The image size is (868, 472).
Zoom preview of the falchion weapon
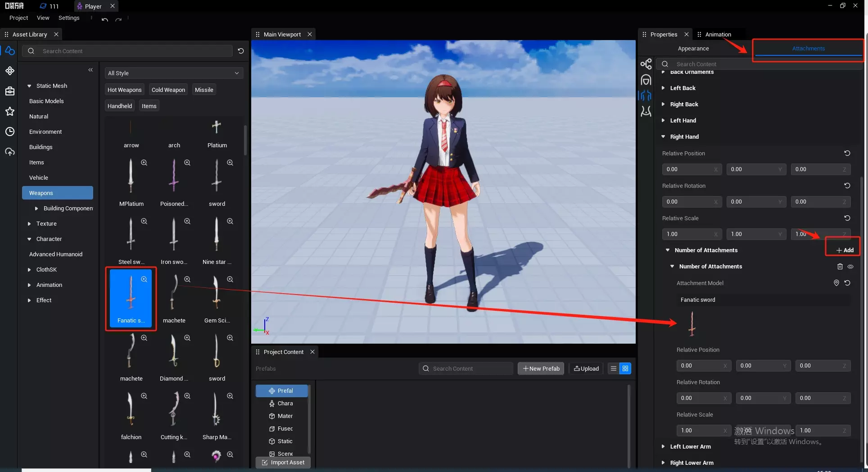tap(144, 396)
